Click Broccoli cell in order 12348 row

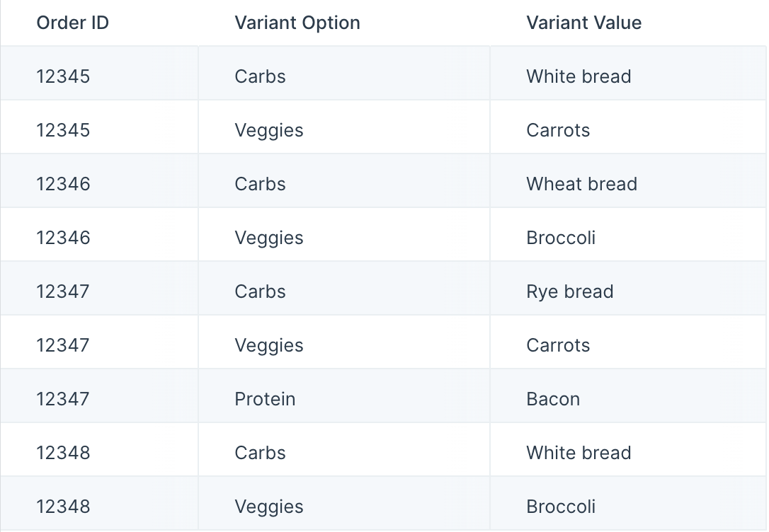[628, 504]
